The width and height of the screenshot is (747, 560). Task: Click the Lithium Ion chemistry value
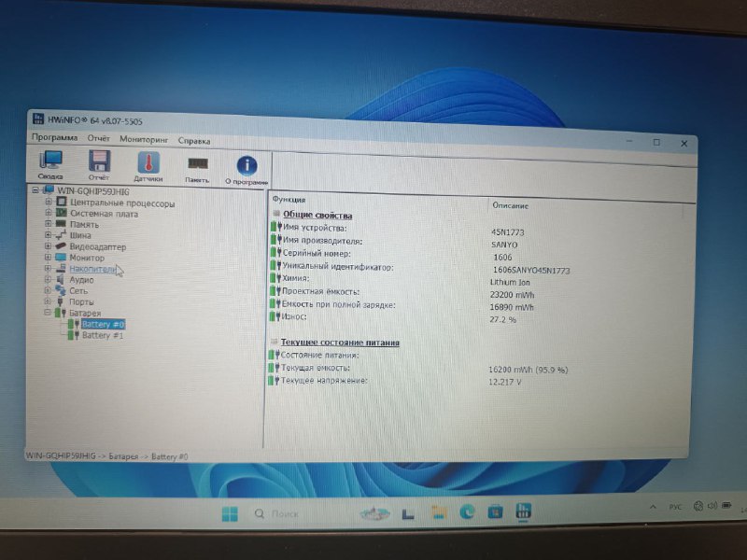pyautogui.click(x=510, y=282)
